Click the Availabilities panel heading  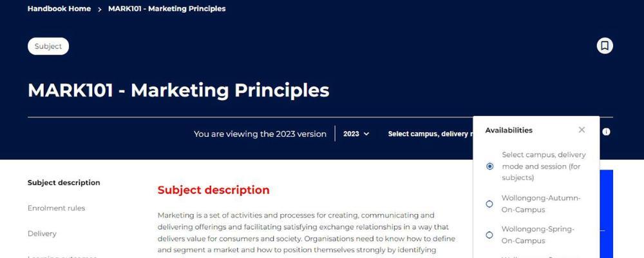pyautogui.click(x=509, y=130)
